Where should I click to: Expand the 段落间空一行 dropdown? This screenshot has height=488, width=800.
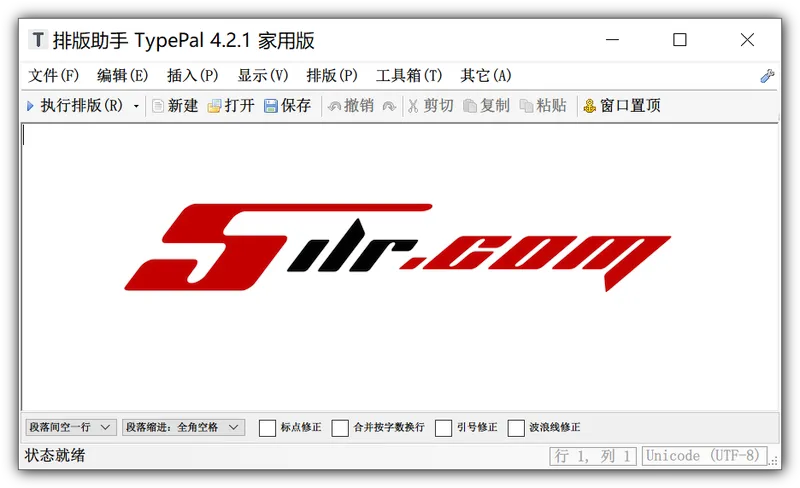pyautogui.click(x=71, y=427)
